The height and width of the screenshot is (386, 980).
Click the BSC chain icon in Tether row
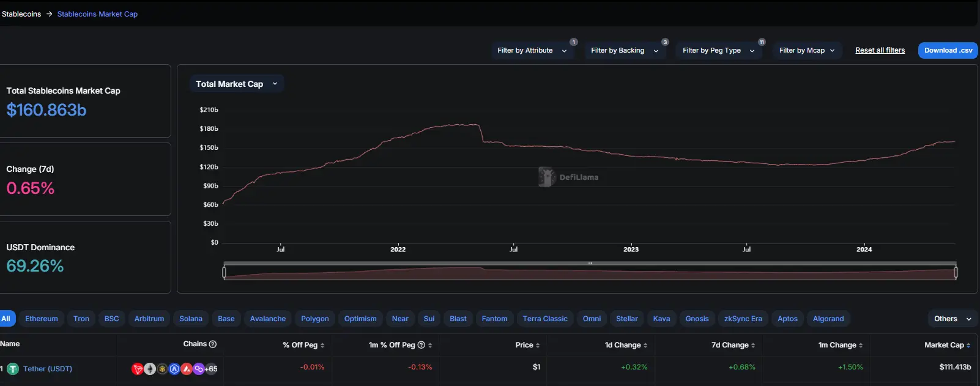click(x=162, y=369)
